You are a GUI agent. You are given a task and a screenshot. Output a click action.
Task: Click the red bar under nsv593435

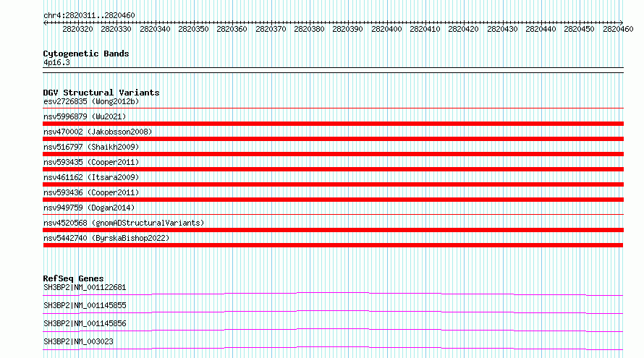(x=333, y=169)
